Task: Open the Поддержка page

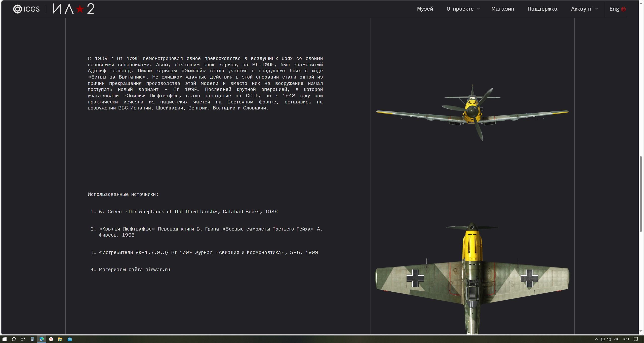Action: click(542, 9)
